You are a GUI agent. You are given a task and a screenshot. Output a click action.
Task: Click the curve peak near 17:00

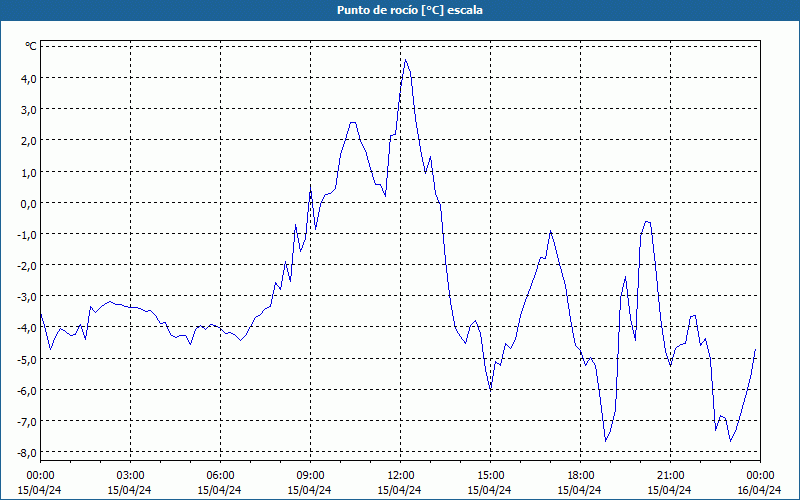551,231
